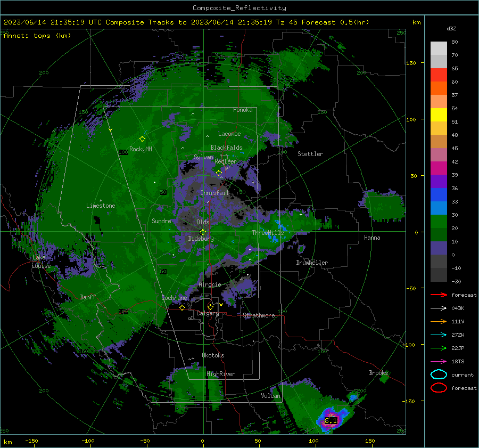
Task: Click the Drumheller map label
Action: [x=312, y=263]
